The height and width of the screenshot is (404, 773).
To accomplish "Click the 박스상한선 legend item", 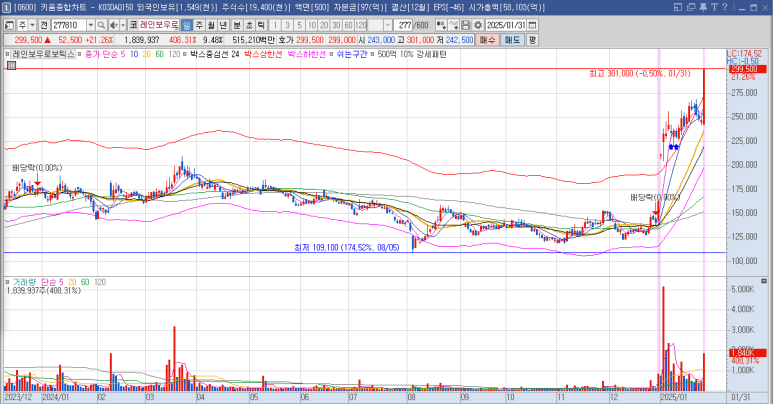I will (x=263, y=54).
